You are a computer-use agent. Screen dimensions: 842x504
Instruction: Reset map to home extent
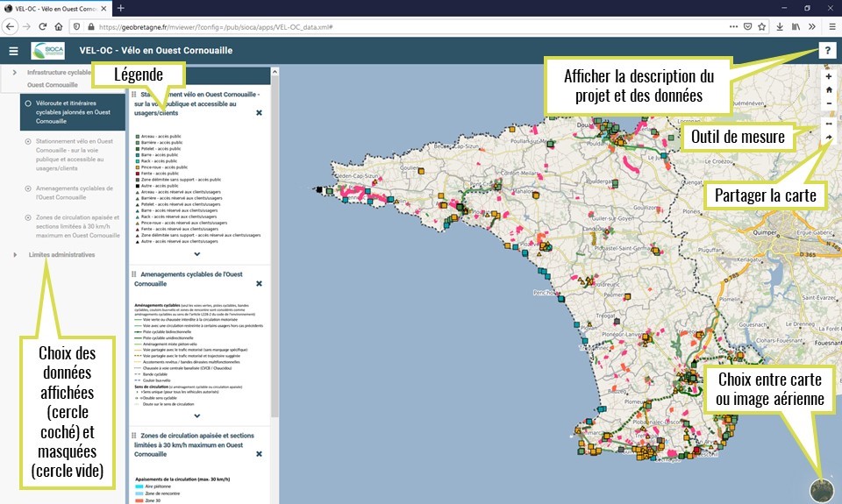coord(829,89)
